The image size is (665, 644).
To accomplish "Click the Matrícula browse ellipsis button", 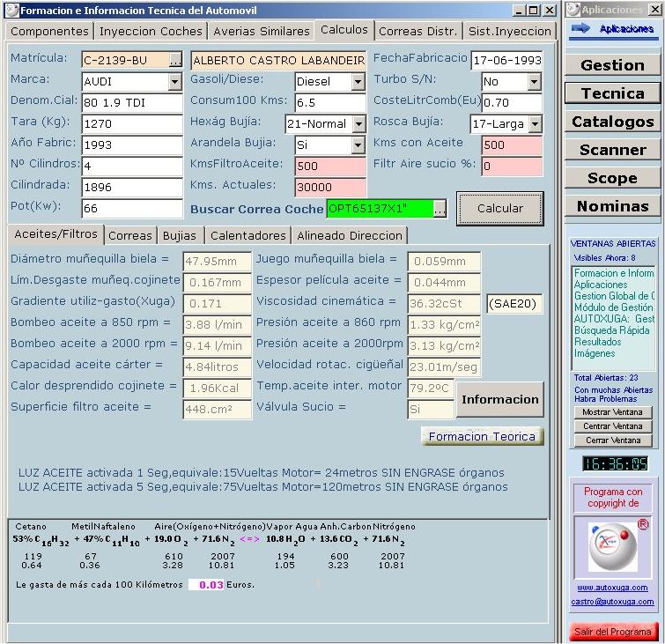I will (x=175, y=60).
